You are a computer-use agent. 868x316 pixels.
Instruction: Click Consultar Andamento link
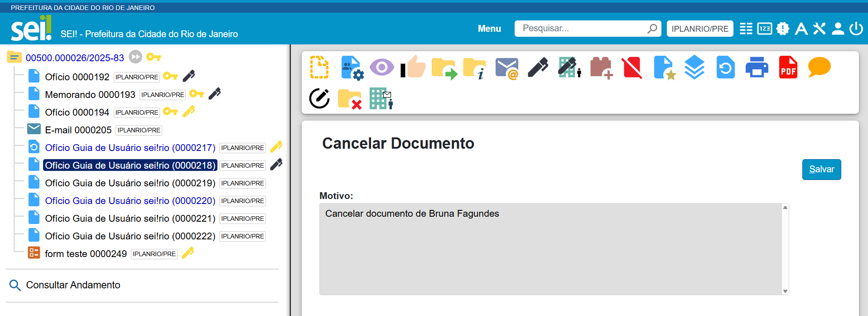point(73,285)
